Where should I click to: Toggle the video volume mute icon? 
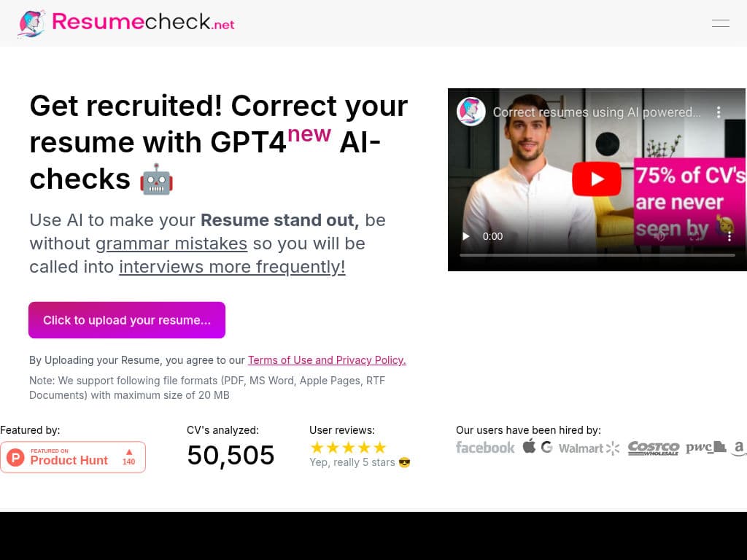pos(659,236)
